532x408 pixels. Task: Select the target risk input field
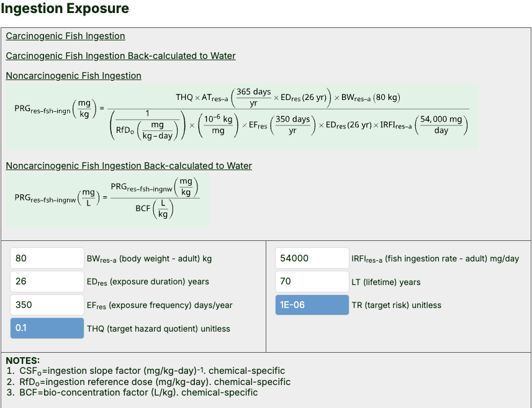(312, 305)
